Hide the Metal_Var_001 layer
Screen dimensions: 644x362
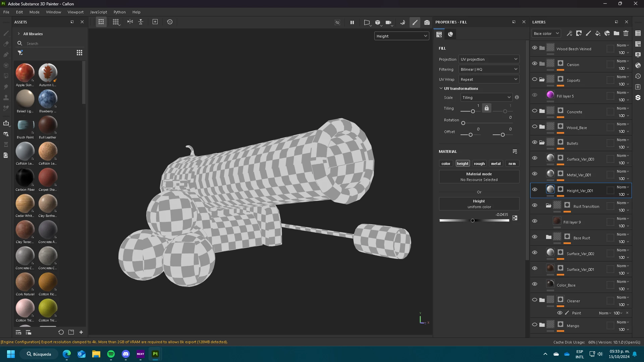click(535, 174)
